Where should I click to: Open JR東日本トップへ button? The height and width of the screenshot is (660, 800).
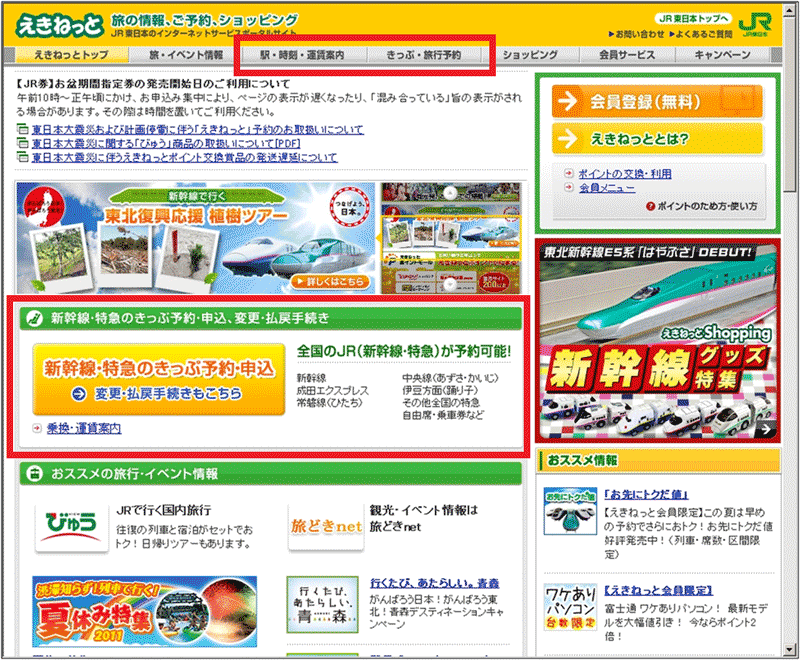[x=693, y=18]
